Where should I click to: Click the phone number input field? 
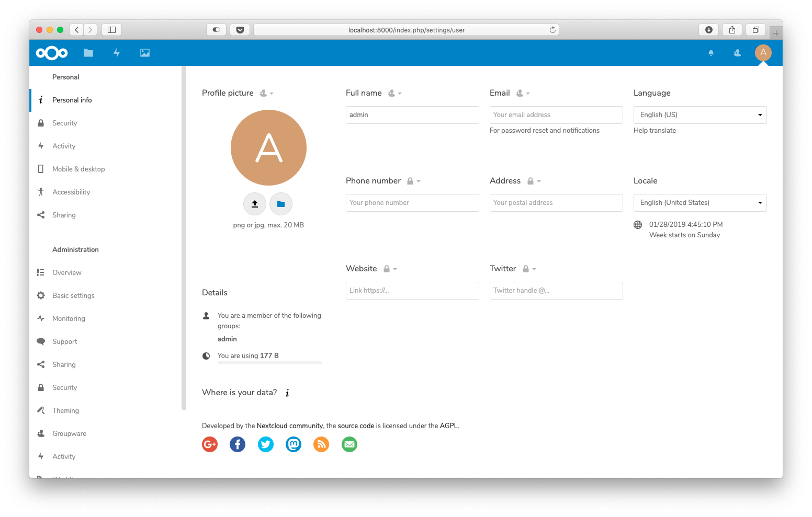(412, 203)
